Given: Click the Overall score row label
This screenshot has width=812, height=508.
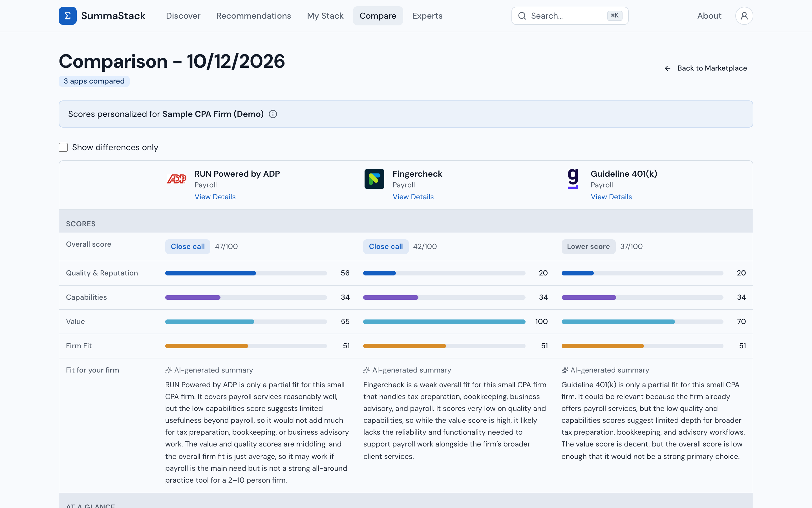Looking at the screenshot, I should click(89, 244).
